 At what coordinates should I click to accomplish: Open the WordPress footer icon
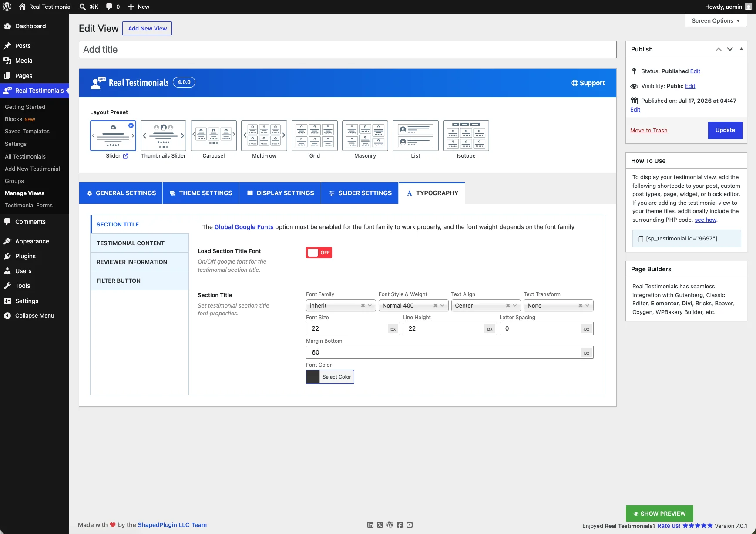(390, 525)
